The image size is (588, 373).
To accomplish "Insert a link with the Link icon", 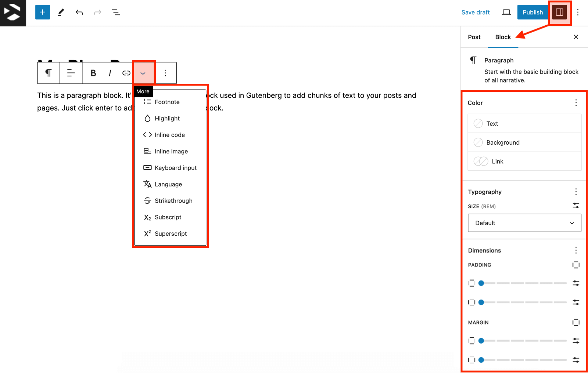I will [x=126, y=73].
